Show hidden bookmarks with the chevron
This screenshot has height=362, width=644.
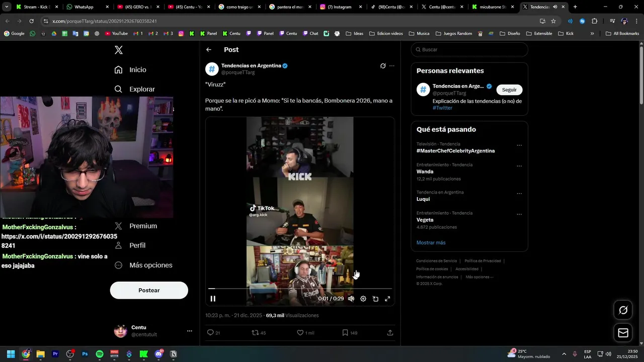[x=592, y=34]
